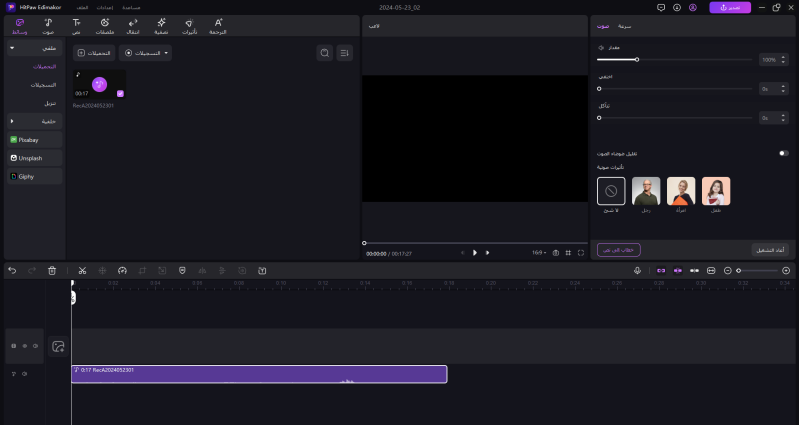Toggle the first purple magnet snapping icon

[661, 271]
